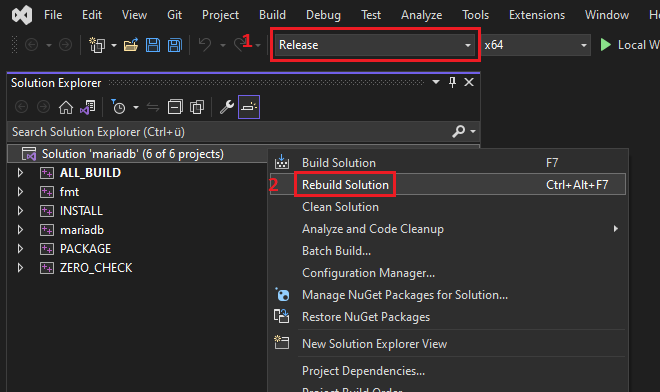Choose Rebuild Solution from context menu
Viewport: 660px width, 392px height.
tap(448, 184)
